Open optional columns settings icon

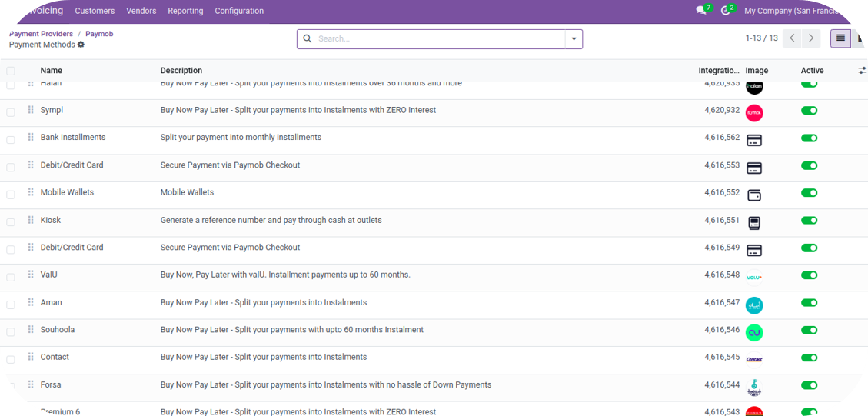point(862,71)
